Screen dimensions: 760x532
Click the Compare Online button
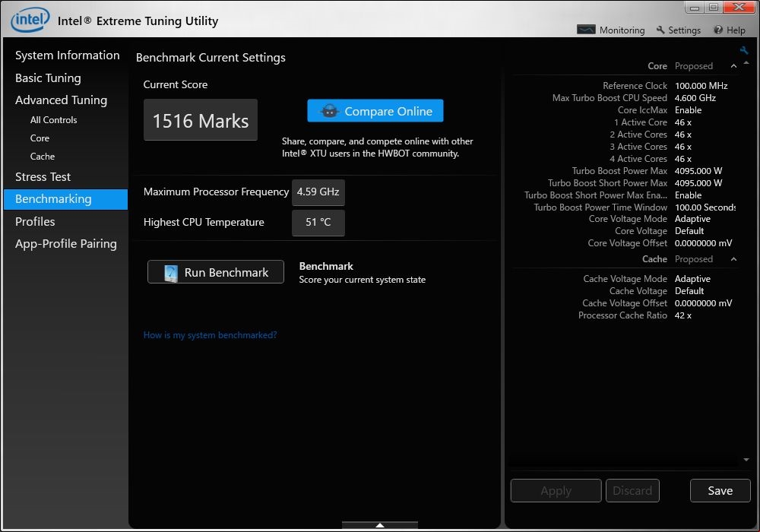pyautogui.click(x=375, y=111)
